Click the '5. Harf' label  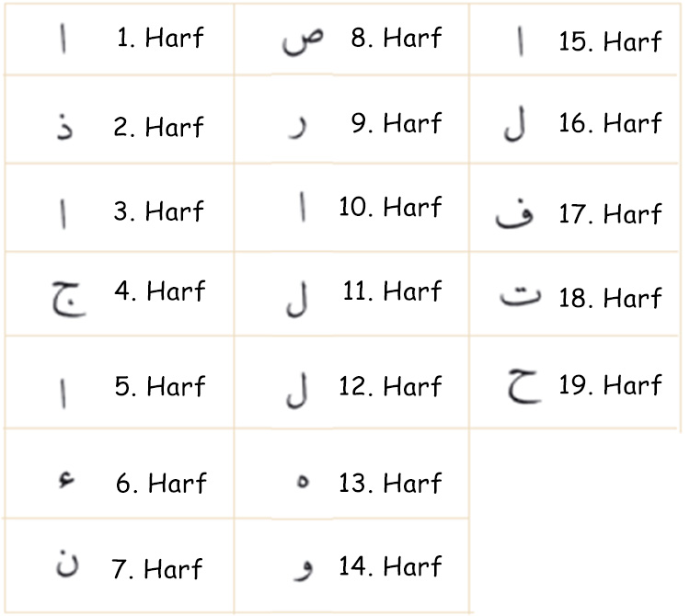tap(160, 386)
